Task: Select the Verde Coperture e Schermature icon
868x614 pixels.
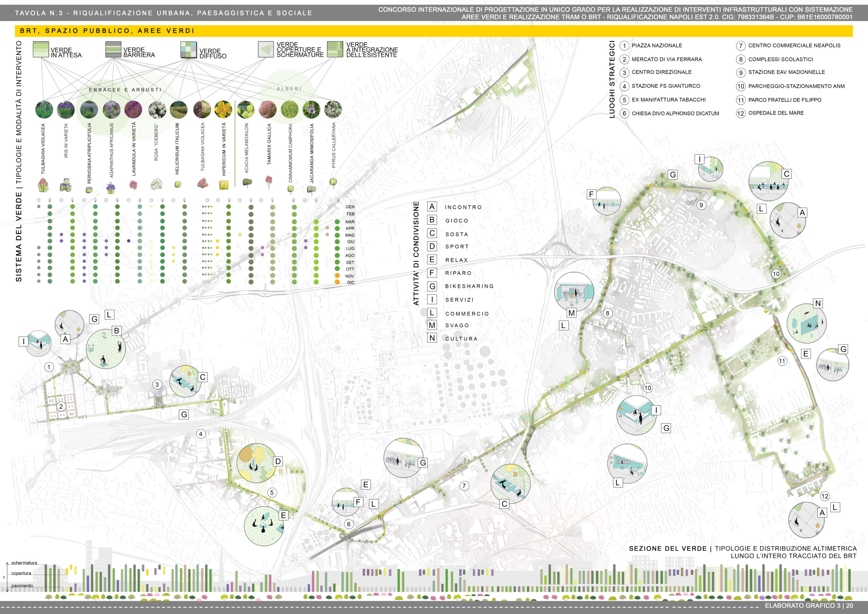Action: (x=266, y=50)
